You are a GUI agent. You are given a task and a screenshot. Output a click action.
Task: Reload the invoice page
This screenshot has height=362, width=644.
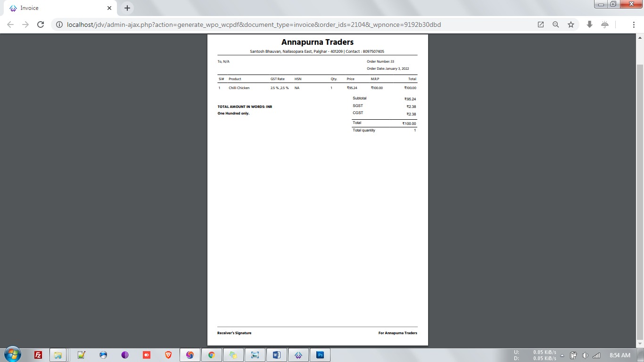point(41,25)
